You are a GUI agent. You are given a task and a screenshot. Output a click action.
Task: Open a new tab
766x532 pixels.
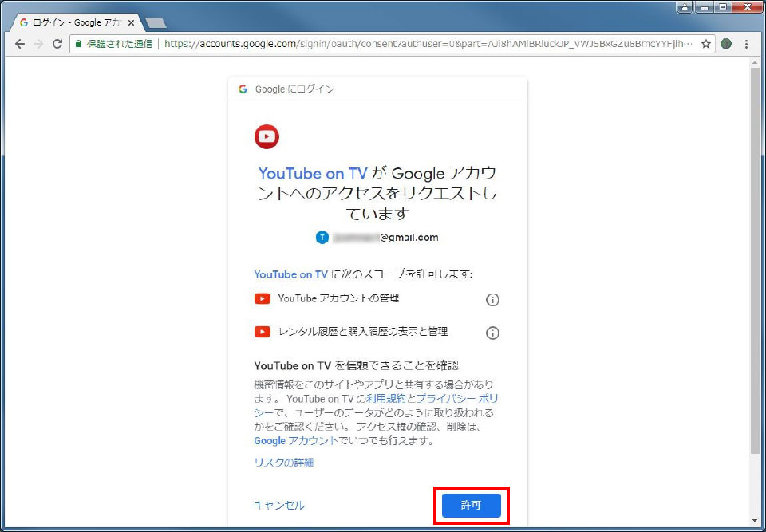click(156, 23)
